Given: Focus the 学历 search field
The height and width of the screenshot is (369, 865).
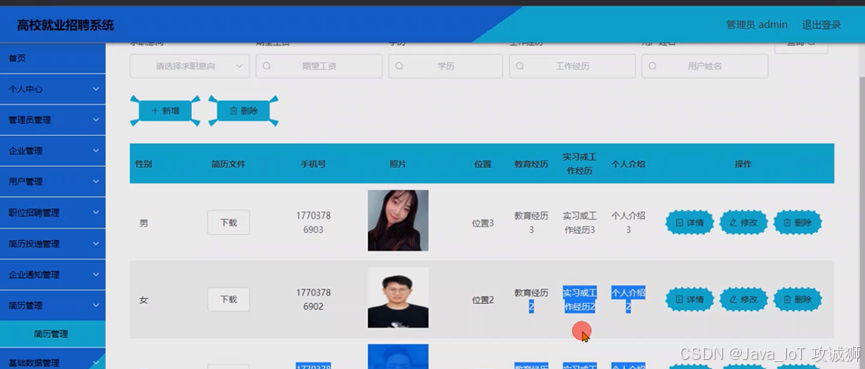Looking at the screenshot, I should 445,66.
